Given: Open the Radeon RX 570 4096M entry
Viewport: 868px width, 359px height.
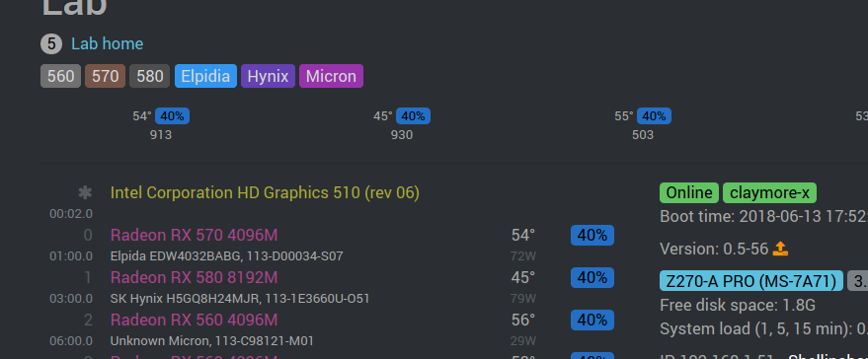Looking at the screenshot, I should point(194,235).
